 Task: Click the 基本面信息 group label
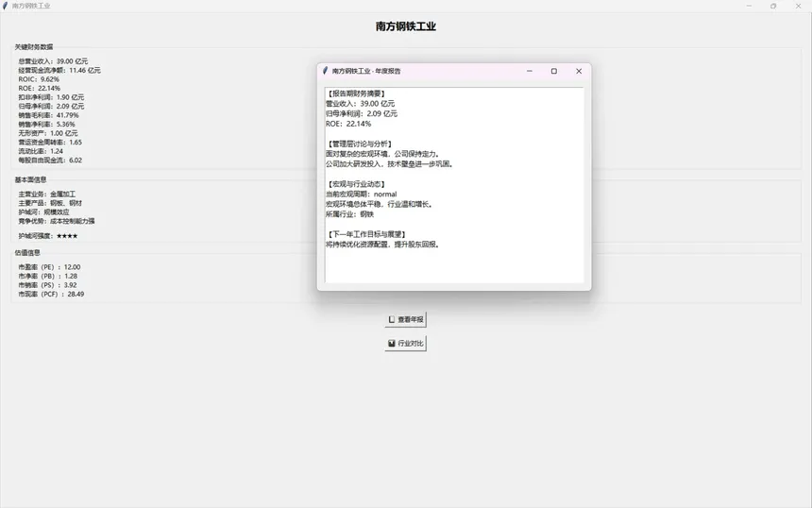pos(30,179)
